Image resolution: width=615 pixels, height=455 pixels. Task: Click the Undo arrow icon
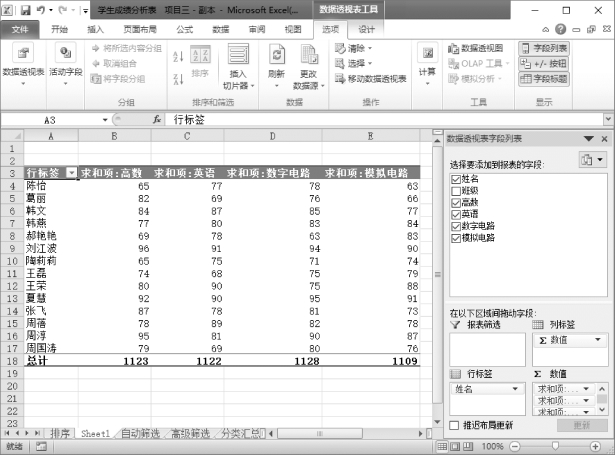pos(40,10)
